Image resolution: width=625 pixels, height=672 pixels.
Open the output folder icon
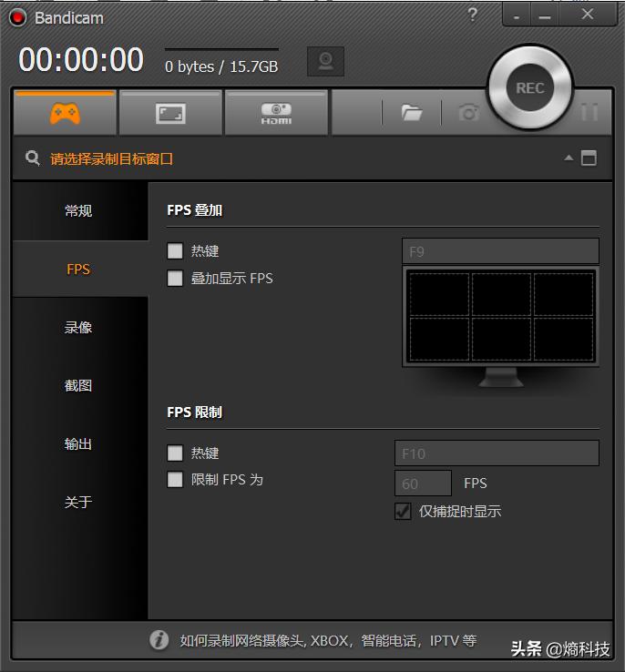pos(412,113)
